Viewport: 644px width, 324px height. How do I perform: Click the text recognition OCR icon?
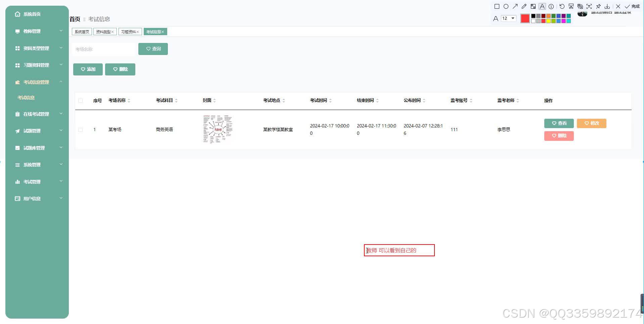pyautogui.click(x=589, y=6)
